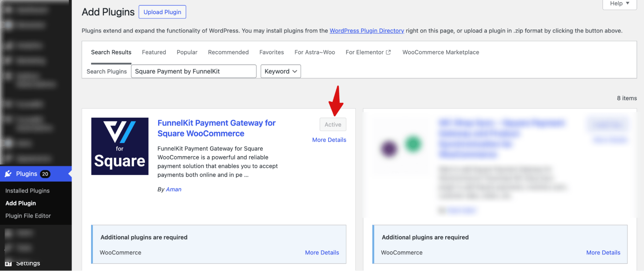
Task: Open the Keyword search type dropdown
Action: (x=281, y=71)
